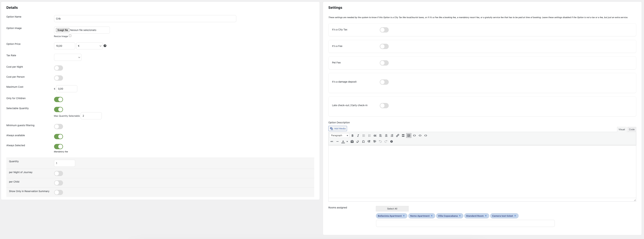The width and height of the screenshot is (644, 239).
Task: Insert a special character (Omega)
Action: 363,141
